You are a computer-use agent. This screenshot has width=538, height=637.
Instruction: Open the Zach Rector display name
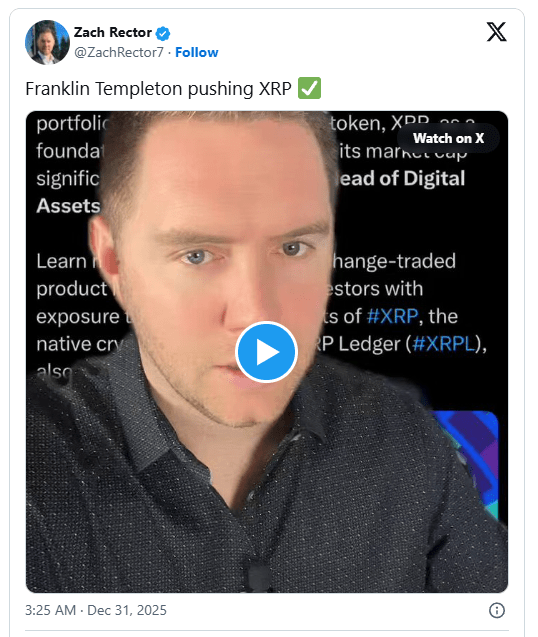(x=113, y=32)
